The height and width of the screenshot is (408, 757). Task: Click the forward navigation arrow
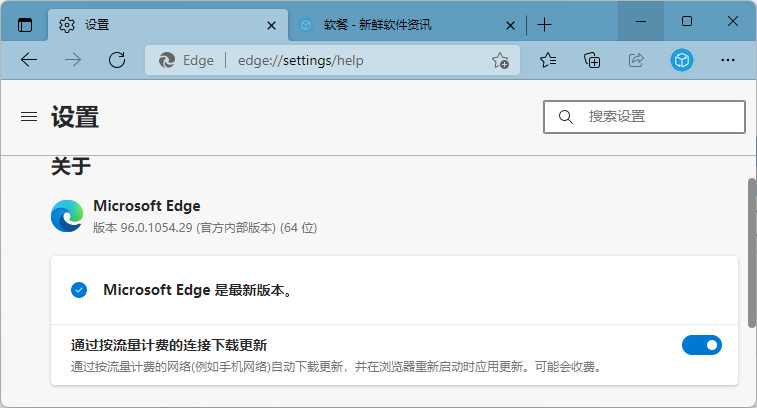[73, 60]
